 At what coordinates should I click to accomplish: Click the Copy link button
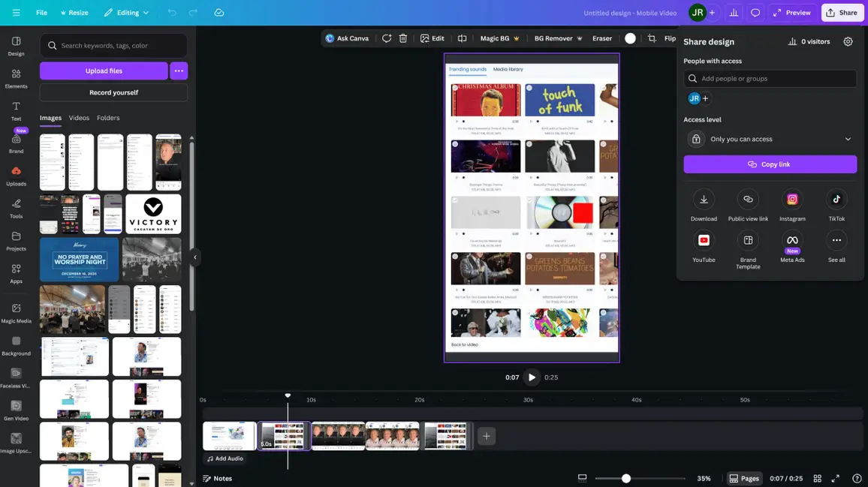click(x=770, y=164)
